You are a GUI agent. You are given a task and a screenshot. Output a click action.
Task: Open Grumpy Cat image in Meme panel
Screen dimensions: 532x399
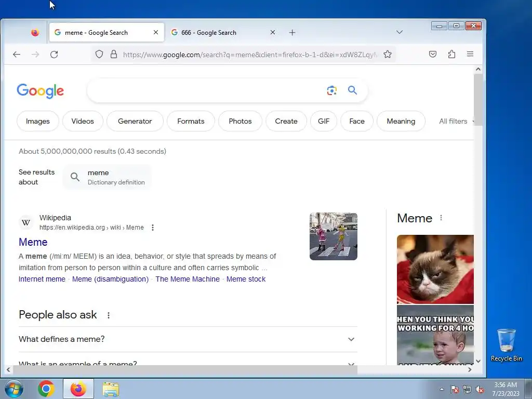[435, 270]
